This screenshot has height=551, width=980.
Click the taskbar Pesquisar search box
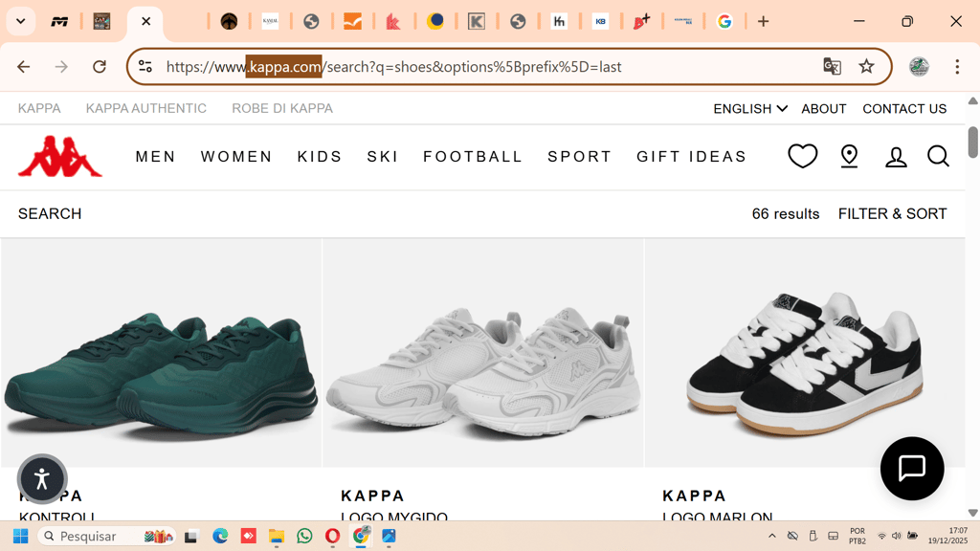107,536
